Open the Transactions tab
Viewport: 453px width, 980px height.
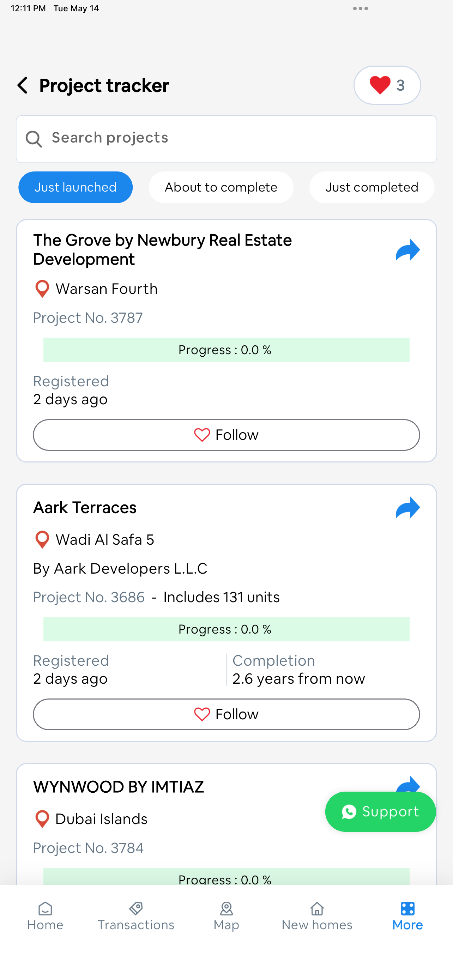(136, 916)
